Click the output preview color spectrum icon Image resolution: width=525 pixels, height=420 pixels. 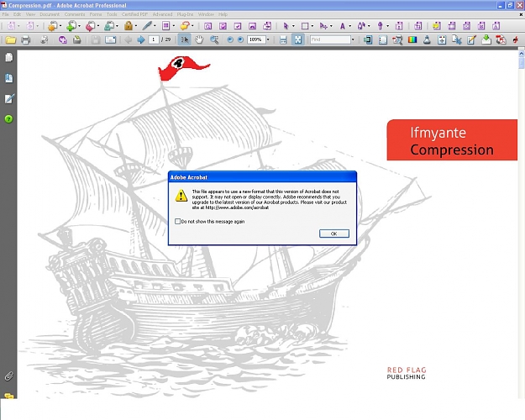[x=412, y=39]
